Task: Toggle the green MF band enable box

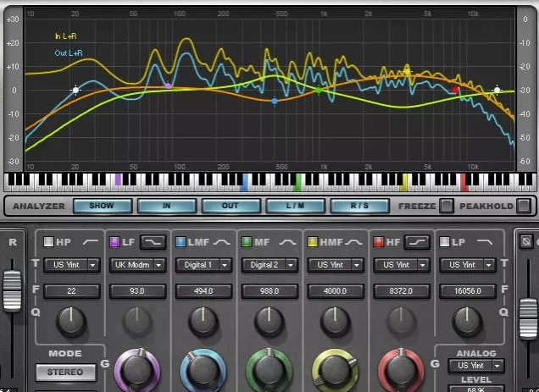Action: [x=247, y=242]
